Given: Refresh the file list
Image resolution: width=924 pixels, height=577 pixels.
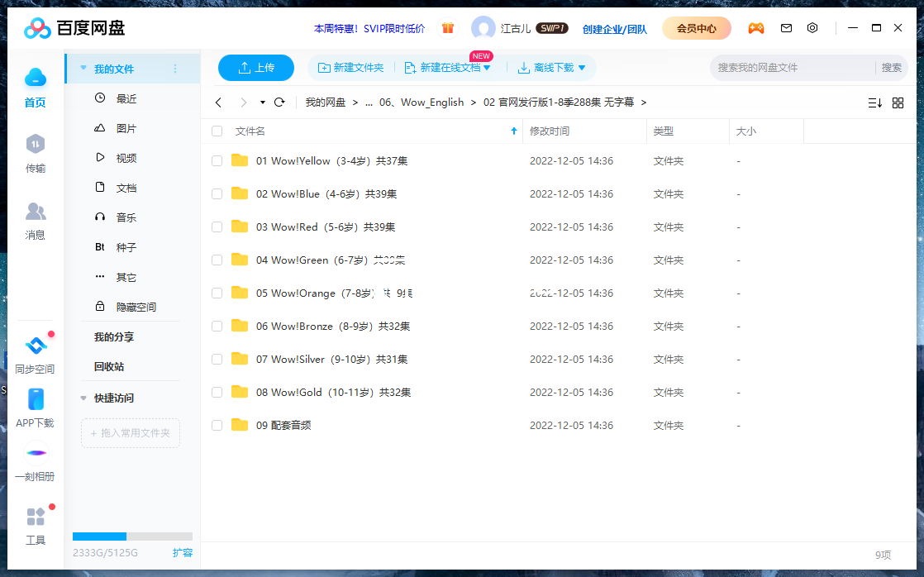Looking at the screenshot, I should point(279,103).
